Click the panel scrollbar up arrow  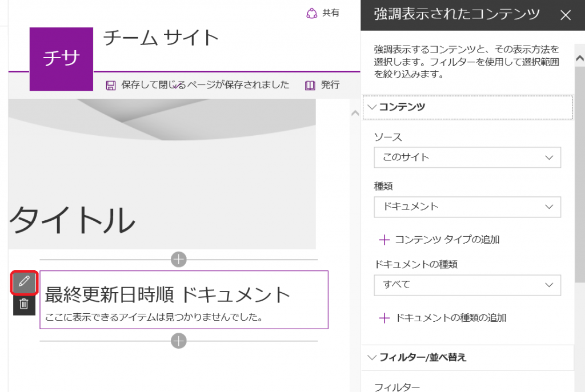579,57
